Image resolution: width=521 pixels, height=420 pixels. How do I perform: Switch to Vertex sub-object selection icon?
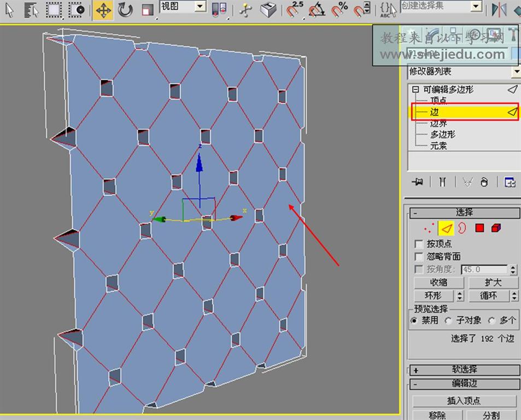coord(429,228)
